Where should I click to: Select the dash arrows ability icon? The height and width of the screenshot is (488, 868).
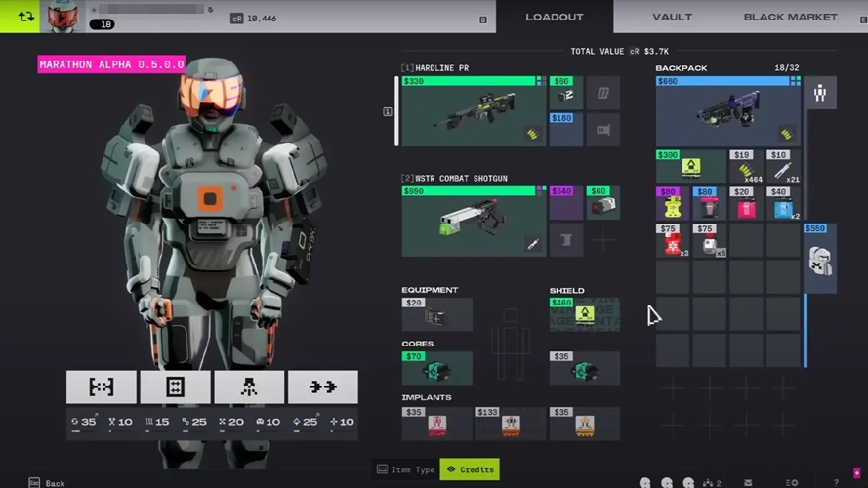pyautogui.click(x=322, y=386)
